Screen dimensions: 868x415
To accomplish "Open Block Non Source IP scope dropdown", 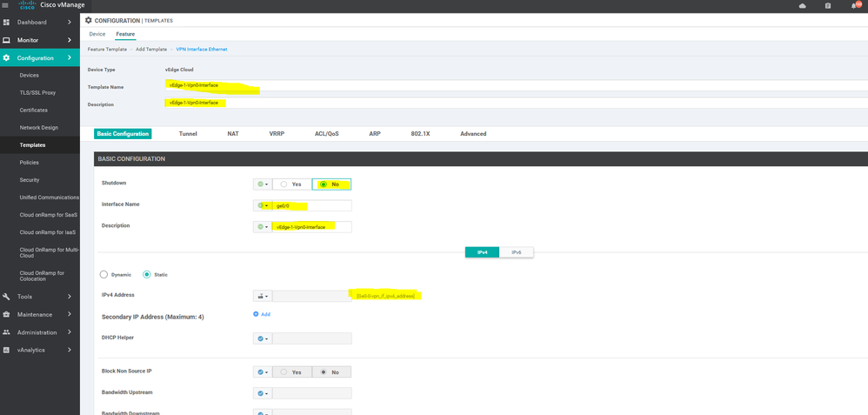I will coord(263,372).
